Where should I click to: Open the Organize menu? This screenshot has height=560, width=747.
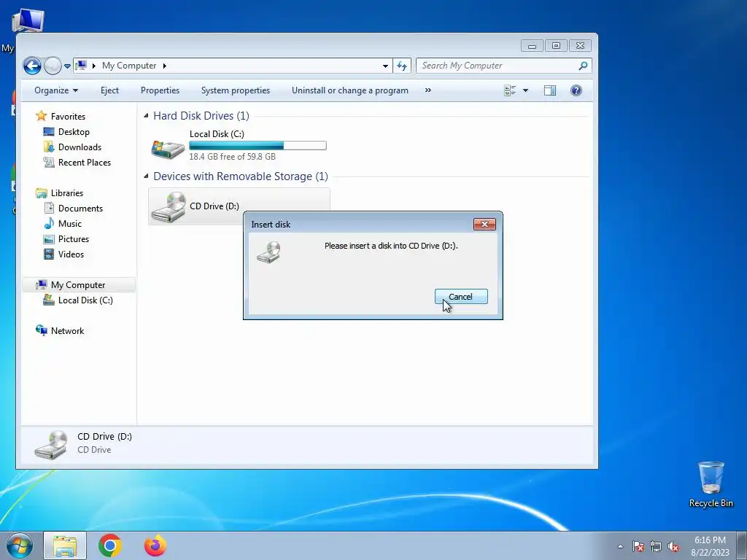click(x=55, y=90)
